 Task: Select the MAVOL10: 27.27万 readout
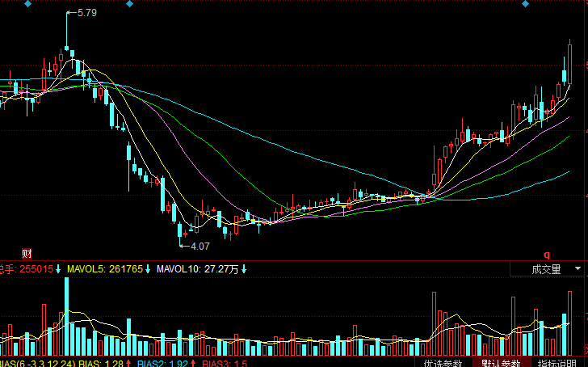197,269
